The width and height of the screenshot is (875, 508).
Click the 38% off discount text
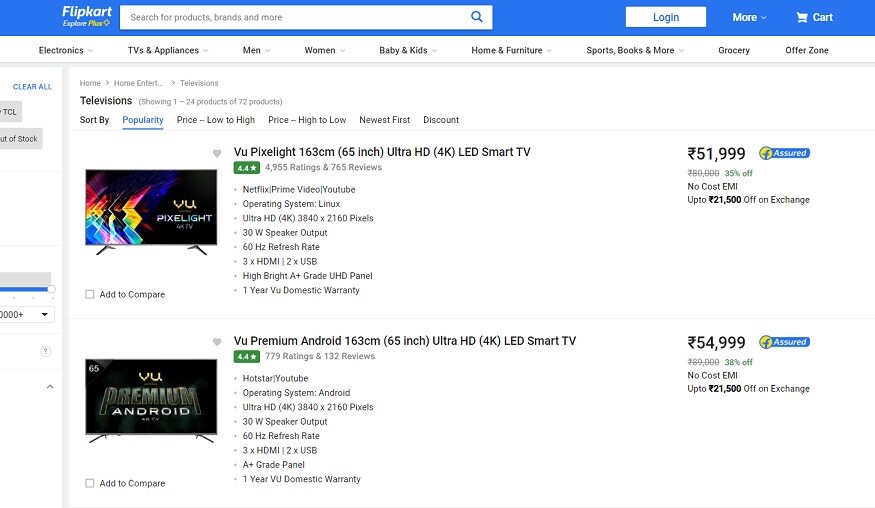pos(738,362)
